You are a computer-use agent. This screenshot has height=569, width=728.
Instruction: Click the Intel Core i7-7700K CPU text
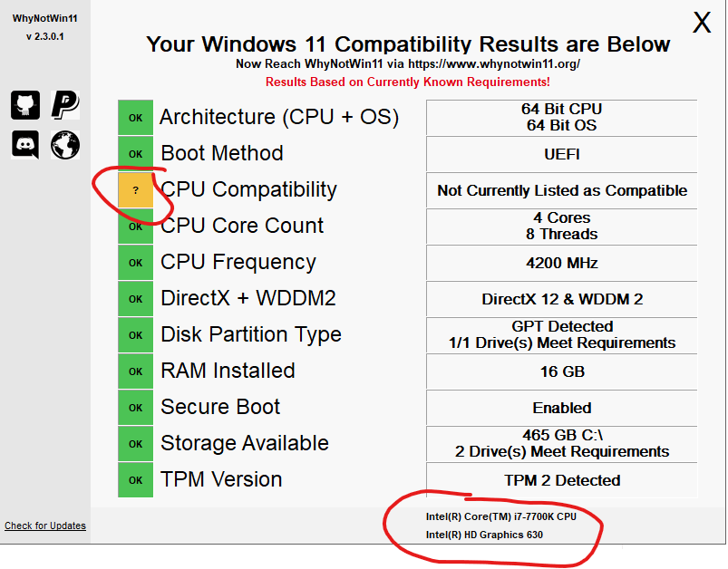click(501, 516)
